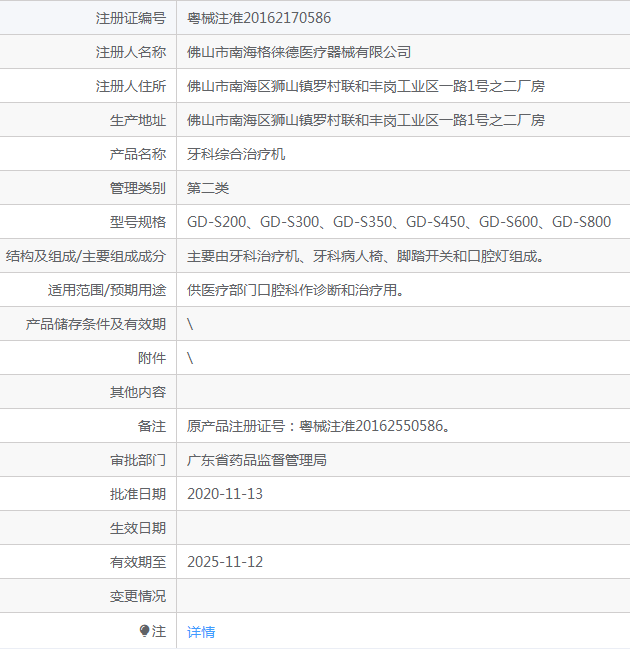This screenshot has width=630, height=649.
Task: Click the 审批部门 label
Action: click(138, 460)
